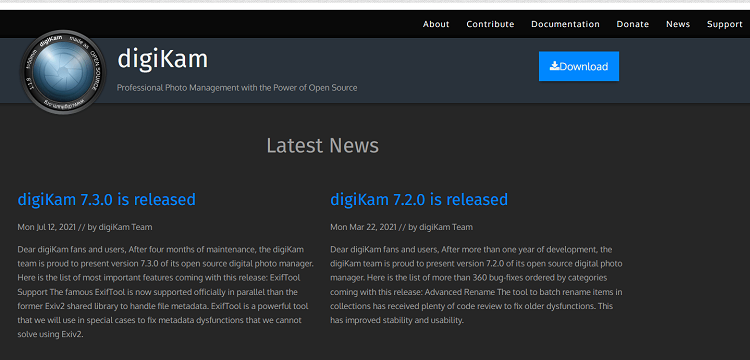The image size is (750, 360).
Task: Click the Latest News heading
Action: (322, 145)
